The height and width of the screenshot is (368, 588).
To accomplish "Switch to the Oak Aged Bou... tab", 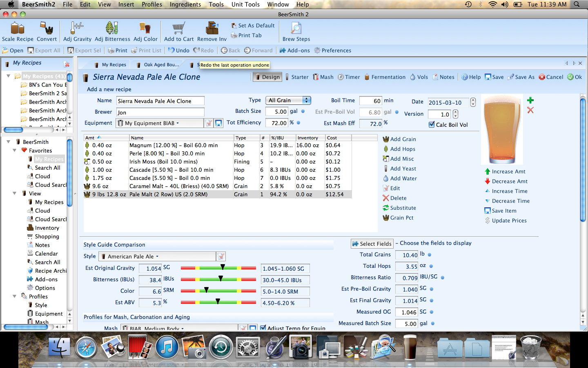I will click(x=158, y=65).
